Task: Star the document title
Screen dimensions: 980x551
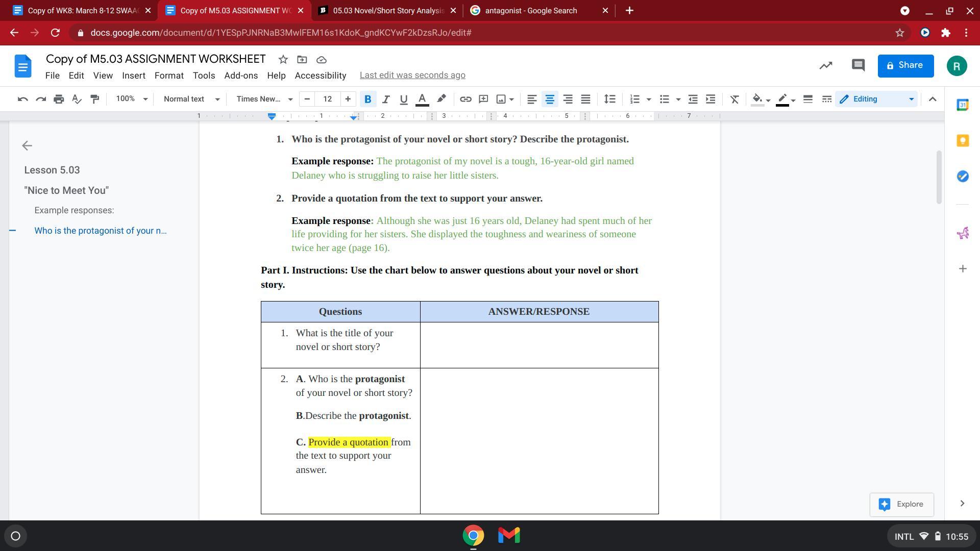Action: (283, 60)
